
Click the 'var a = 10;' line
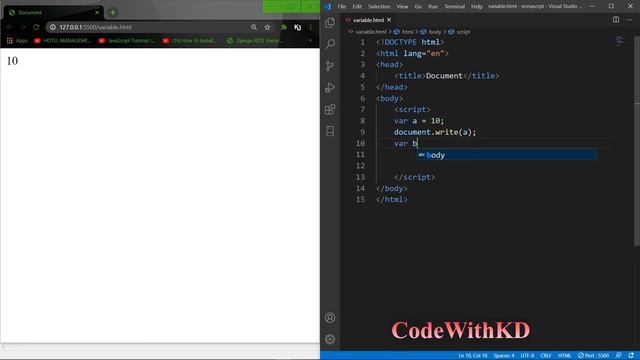pyautogui.click(x=419, y=120)
